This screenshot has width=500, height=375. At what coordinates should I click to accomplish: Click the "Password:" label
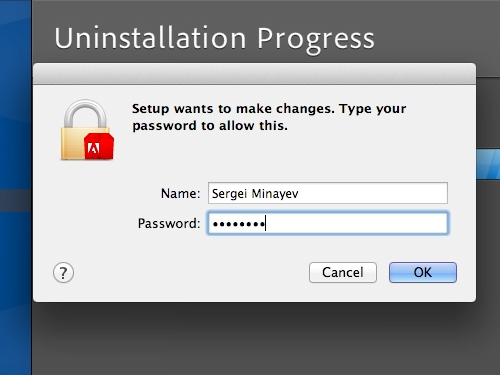coord(169,223)
